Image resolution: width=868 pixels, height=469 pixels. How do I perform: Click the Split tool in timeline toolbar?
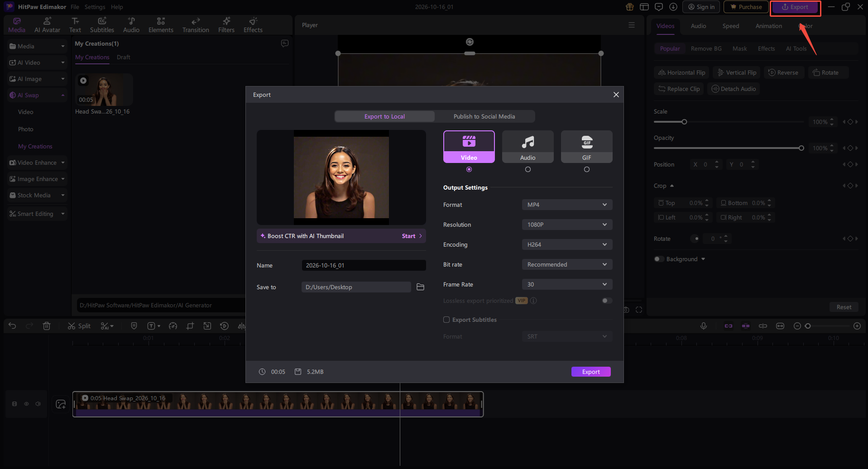[79, 326]
